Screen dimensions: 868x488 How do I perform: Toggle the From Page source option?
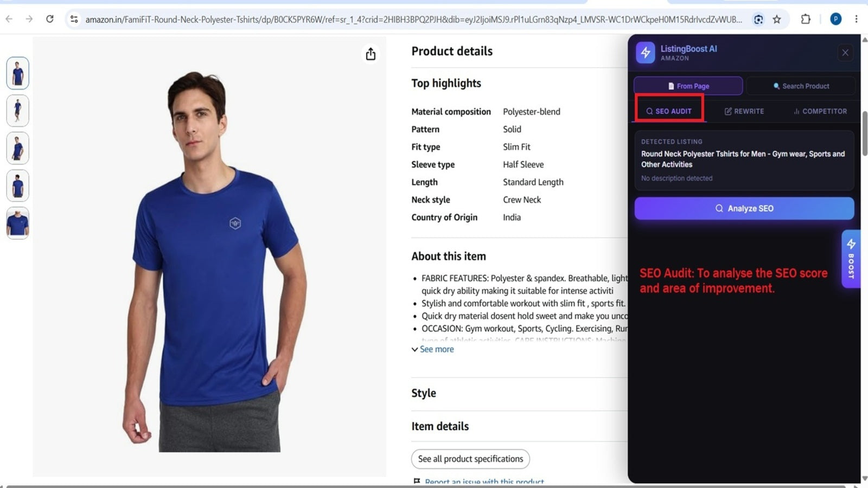688,86
